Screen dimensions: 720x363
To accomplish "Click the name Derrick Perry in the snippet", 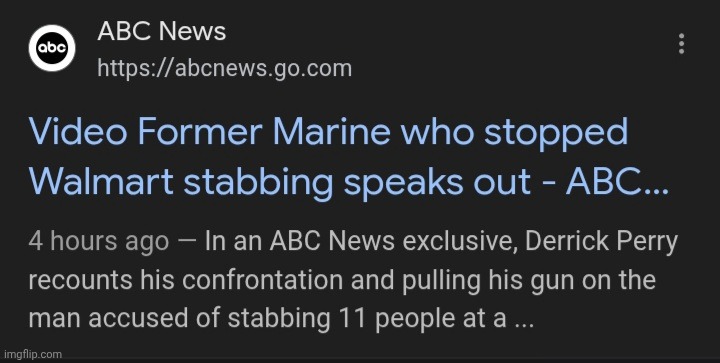I will pos(601,242).
